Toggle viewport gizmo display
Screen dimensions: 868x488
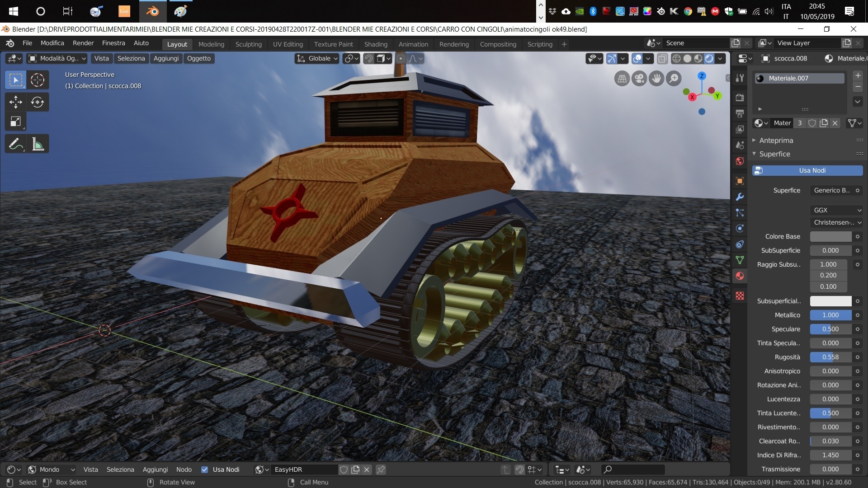tap(612, 58)
